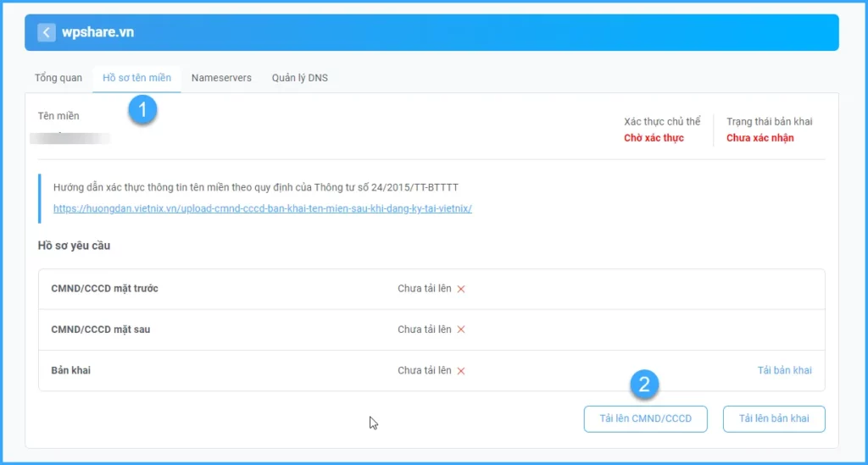This screenshot has width=868, height=465.
Task: Open the huongdan.vietnix.vn guide link
Action: pos(262,208)
